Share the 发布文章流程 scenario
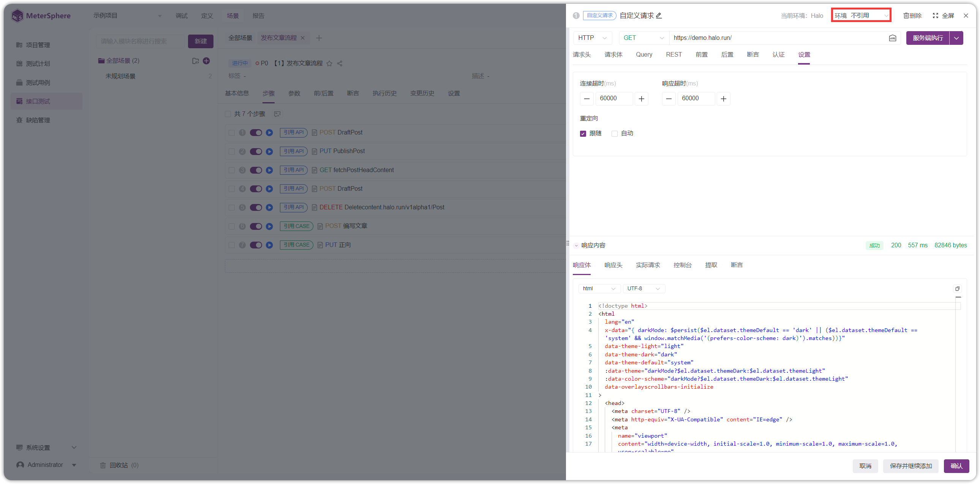Image resolution: width=980 pixels, height=484 pixels. [340, 63]
